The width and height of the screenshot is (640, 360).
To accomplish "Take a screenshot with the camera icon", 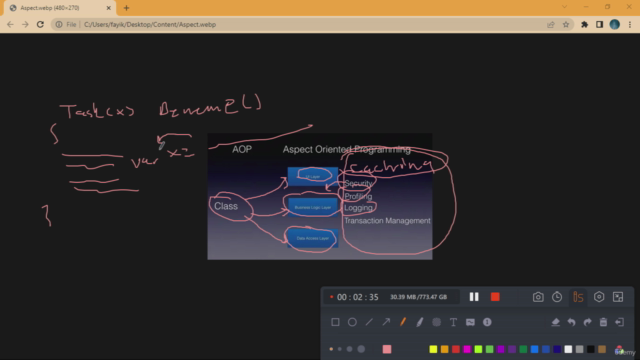I will [x=538, y=297].
